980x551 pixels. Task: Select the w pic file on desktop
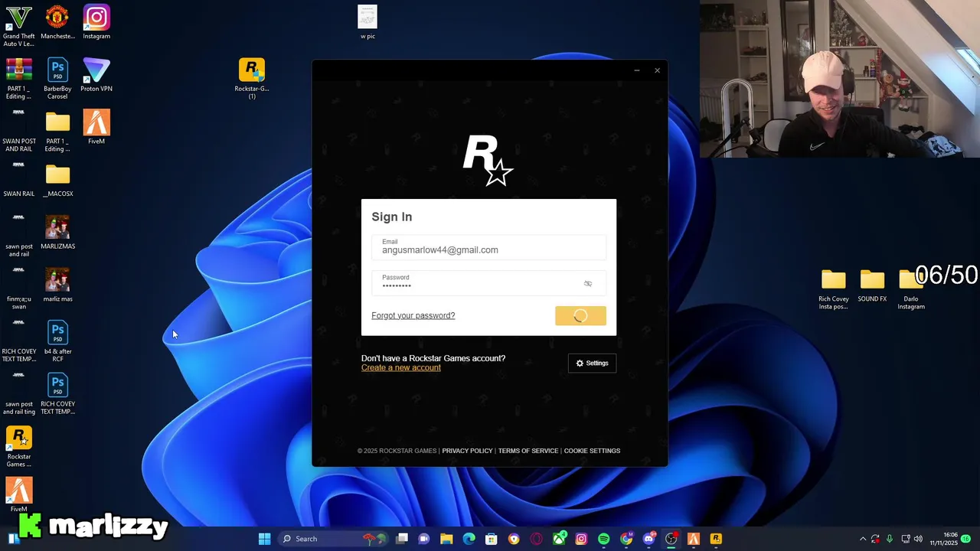pos(367,22)
